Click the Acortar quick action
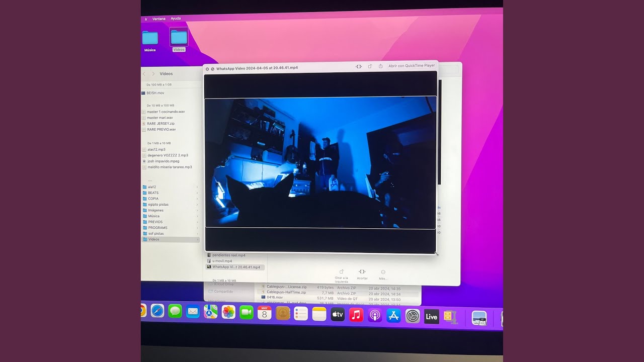Viewport: 644px width, 362px height. click(x=362, y=275)
